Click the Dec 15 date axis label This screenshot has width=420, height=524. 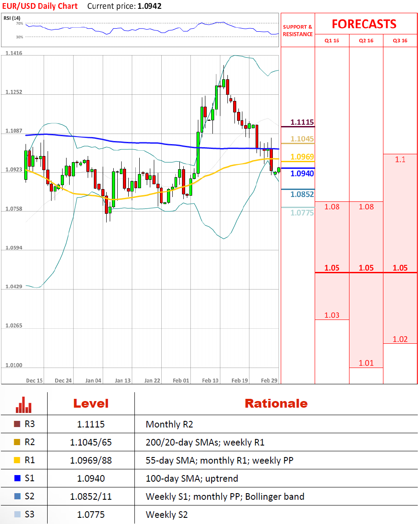34,381
